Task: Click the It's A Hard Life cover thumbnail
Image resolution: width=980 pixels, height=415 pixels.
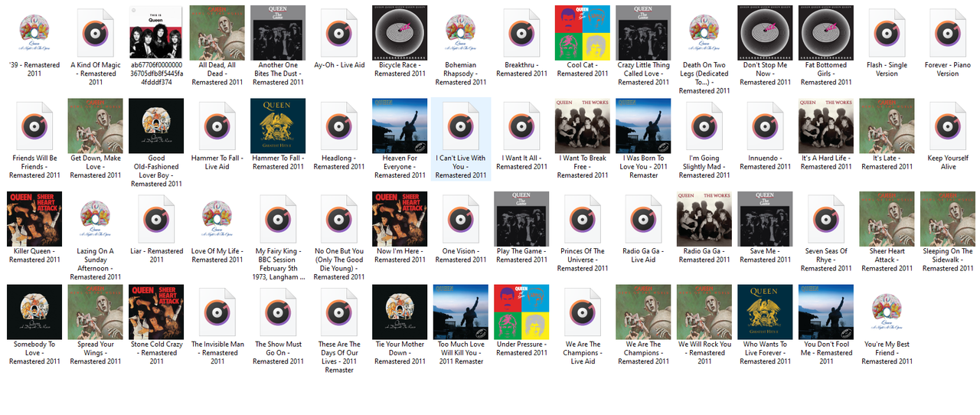Action: click(x=826, y=126)
